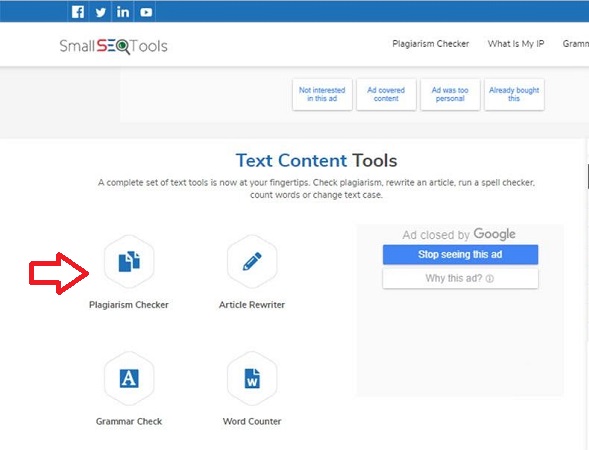Image resolution: width=589 pixels, height=450 pixels.
Task: Select Plagiarism Checker in top navigation
Action: [x=430, y=44]
